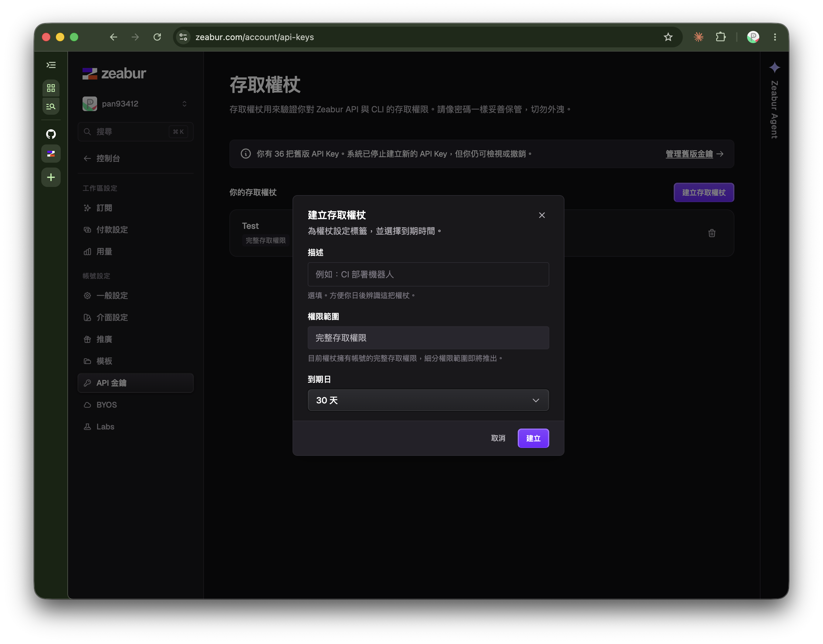The width and height of the screenshot is (823, 644).
Task: Click the browser forward arrow
Action: click(135, 37)
